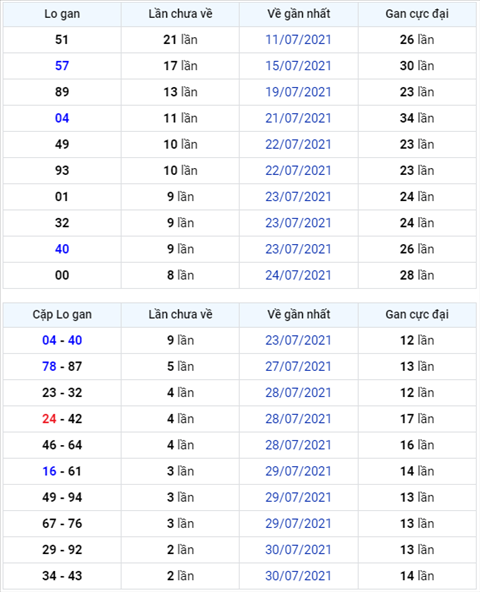480x592 pixels.
Task: Click the 22/07/2021 date in row 93
Action: 298,170
